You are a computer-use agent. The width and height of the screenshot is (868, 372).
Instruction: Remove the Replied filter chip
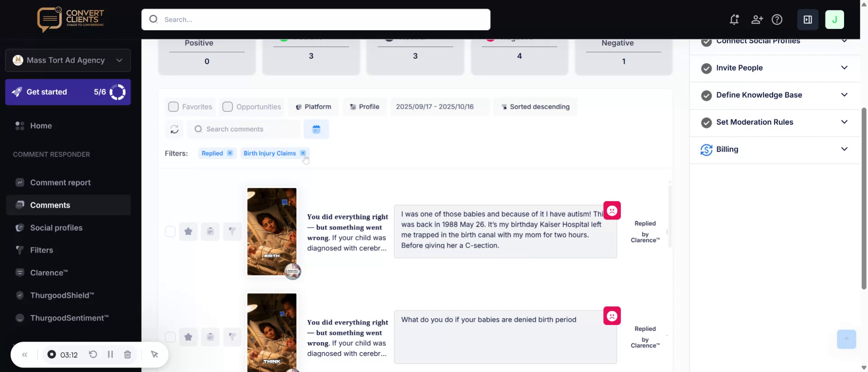click(x=230, y=153)
